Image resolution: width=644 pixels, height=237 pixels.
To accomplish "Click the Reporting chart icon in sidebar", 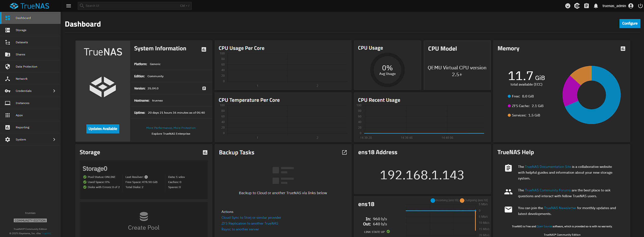I will tap(8, 127).
